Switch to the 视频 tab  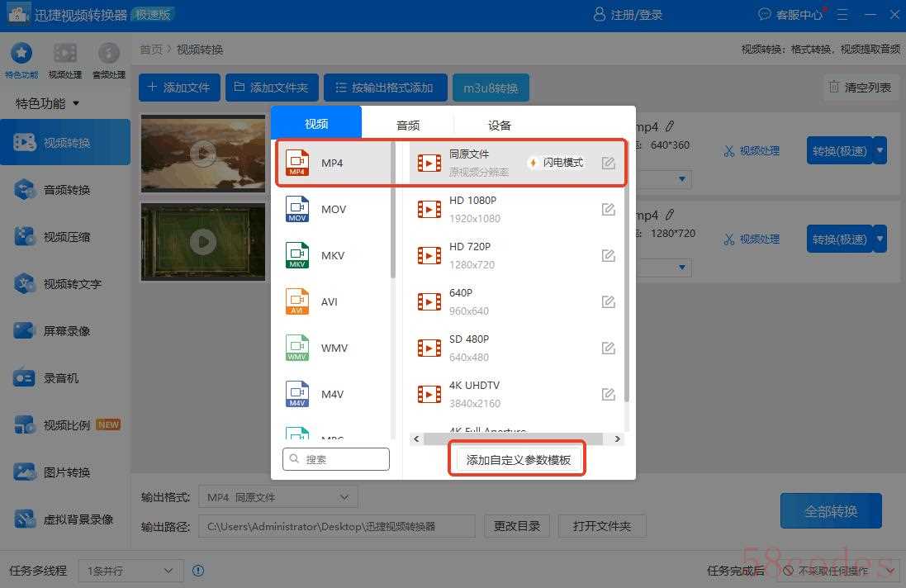[316, 123]
